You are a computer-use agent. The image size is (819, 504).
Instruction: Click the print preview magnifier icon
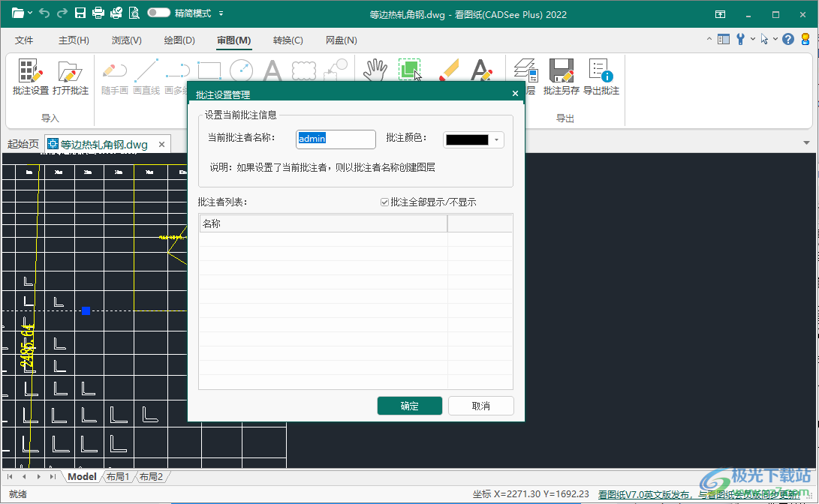pos(134,13)
